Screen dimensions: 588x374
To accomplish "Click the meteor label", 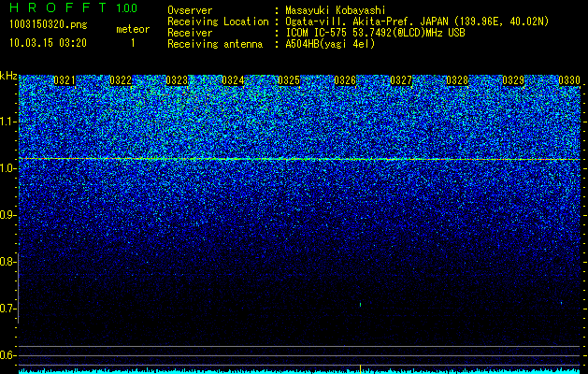I will click(x=133, y=29).
